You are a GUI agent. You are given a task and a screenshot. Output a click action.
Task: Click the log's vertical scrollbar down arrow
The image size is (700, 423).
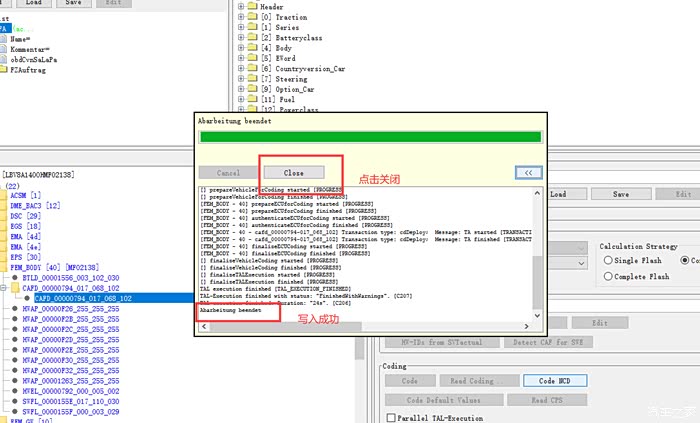pyautogui.click(x=537, y=315)
